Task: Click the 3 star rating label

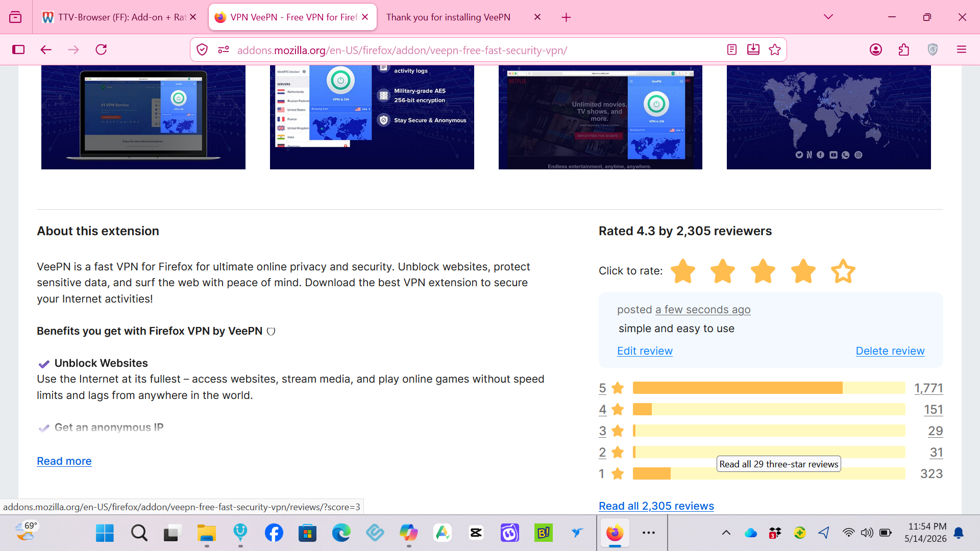Action: point(602,431)
